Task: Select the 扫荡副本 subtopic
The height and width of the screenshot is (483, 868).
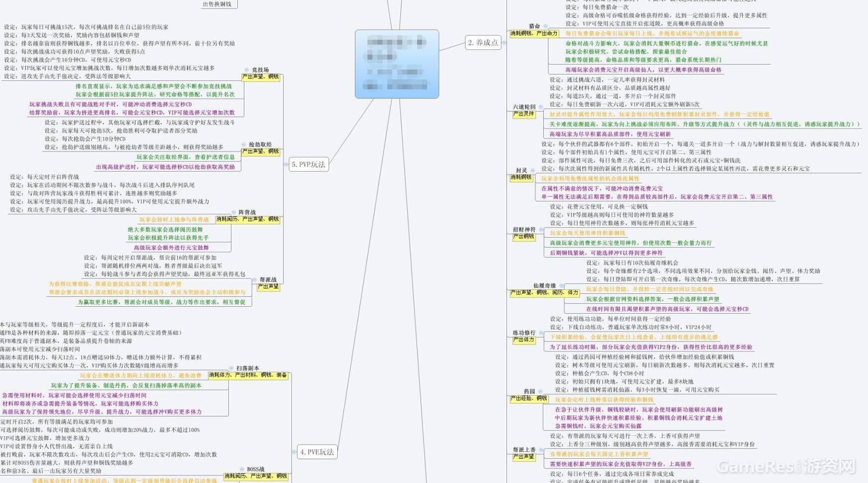Action: [x=248, y=368]
